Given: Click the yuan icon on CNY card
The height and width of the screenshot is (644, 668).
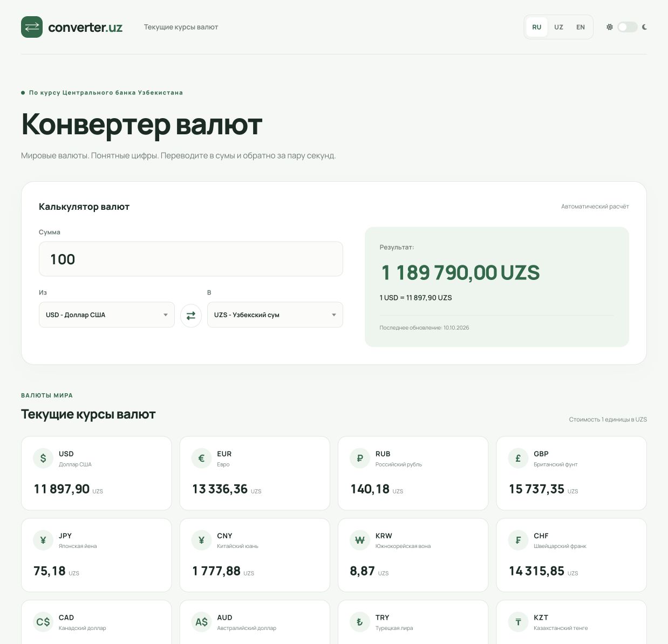Looking at the screenshot, I should 201,540.
